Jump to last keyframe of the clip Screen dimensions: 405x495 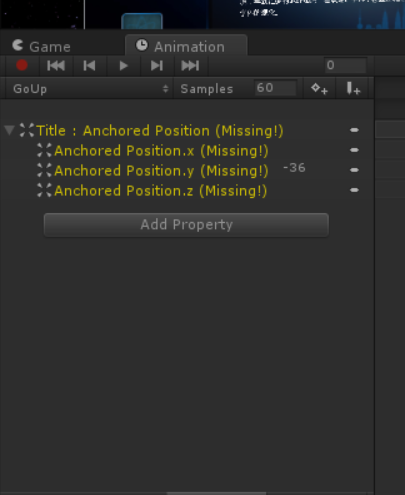click(191, 65)
